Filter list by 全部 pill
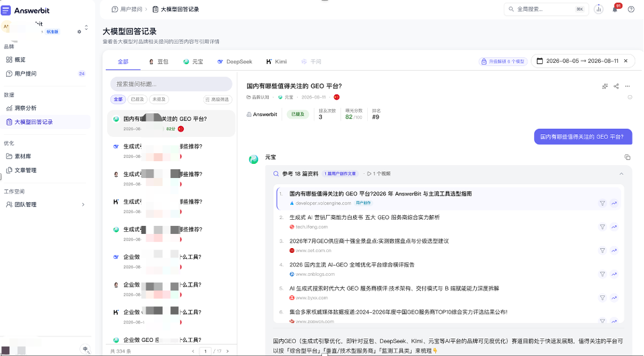Image resolution: width=644 pixels, height=356 pixels. click(x=118, y=99)
